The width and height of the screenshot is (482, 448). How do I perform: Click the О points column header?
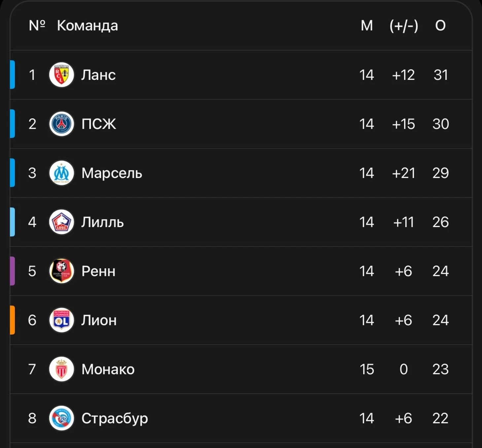(440, 25)
